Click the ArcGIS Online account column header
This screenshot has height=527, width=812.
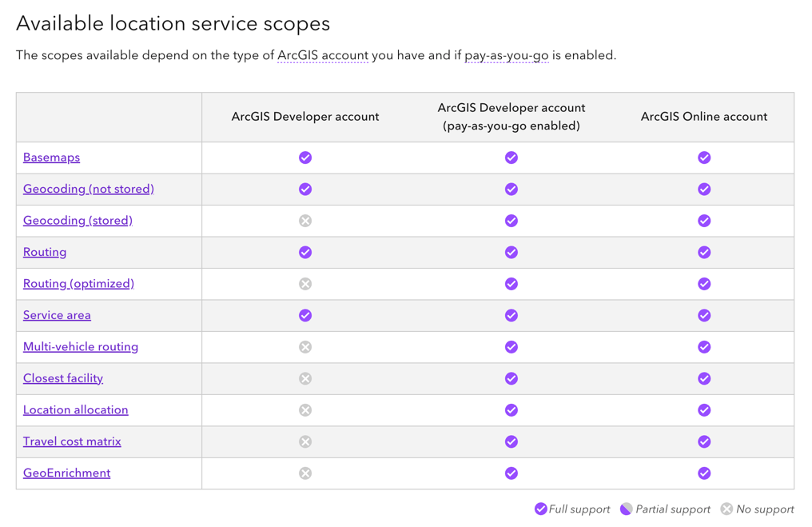704,117
